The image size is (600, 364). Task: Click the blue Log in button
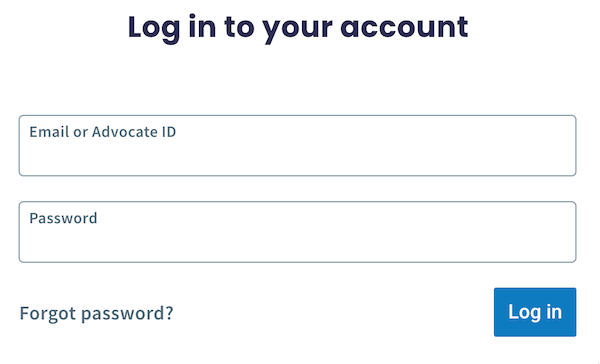click(535, 312)
